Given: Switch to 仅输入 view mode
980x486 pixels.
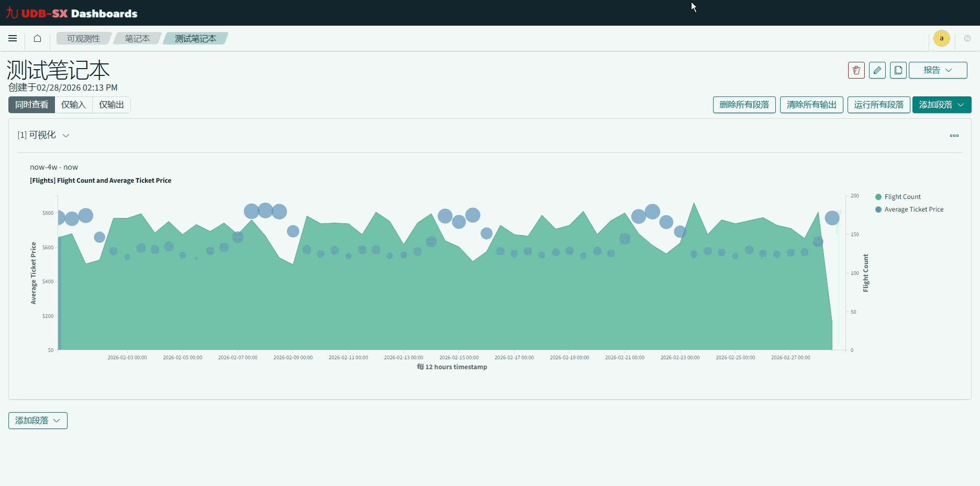Looking at the screenshot, I should click(x=73, y=105).
